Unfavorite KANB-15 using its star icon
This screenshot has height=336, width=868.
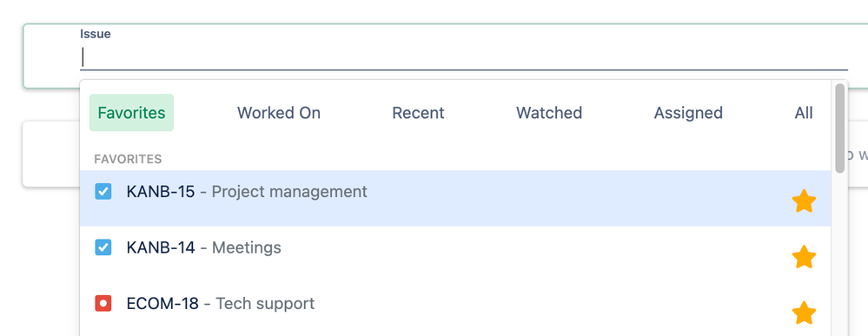coord(804,201)
